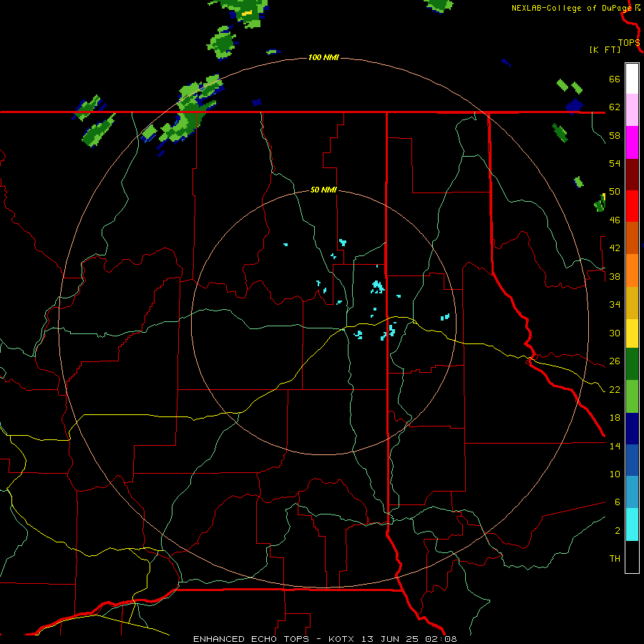Select the bright red color scale swatch
Screen dimensions: 644x644
coord(632,206)
